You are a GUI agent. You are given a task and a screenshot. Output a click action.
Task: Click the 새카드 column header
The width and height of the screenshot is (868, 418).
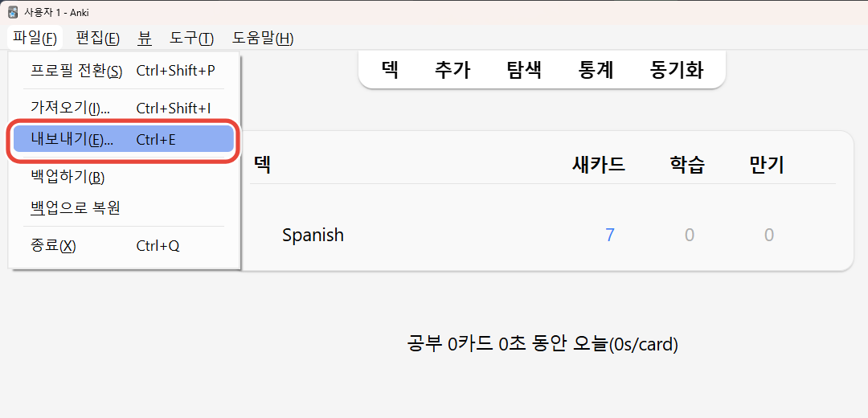[599, 165]
